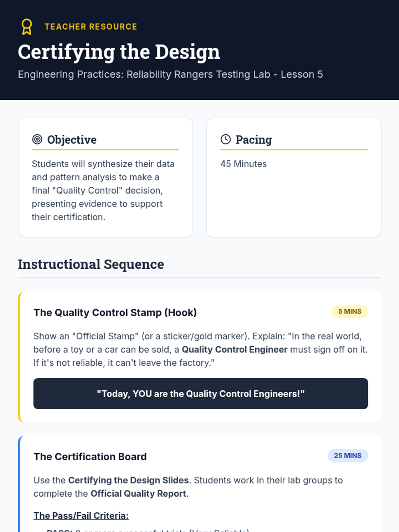This screenshot has height=532, width=399.
Task: Click the 45 Minutes pacing text
Action: 243,164
